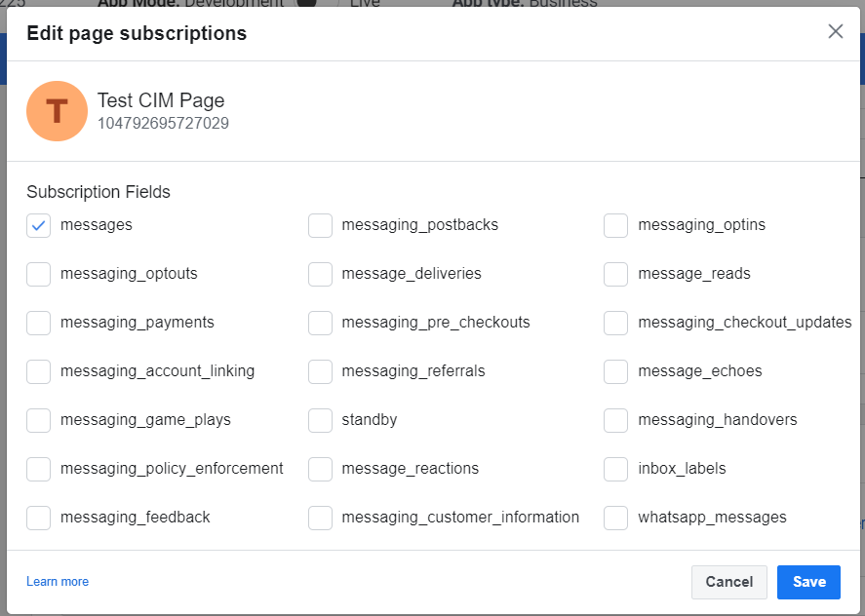Screen dimensions: 865x616
Task: Click the Test CIM Page avatar icon
Action: tap(57, 111)
